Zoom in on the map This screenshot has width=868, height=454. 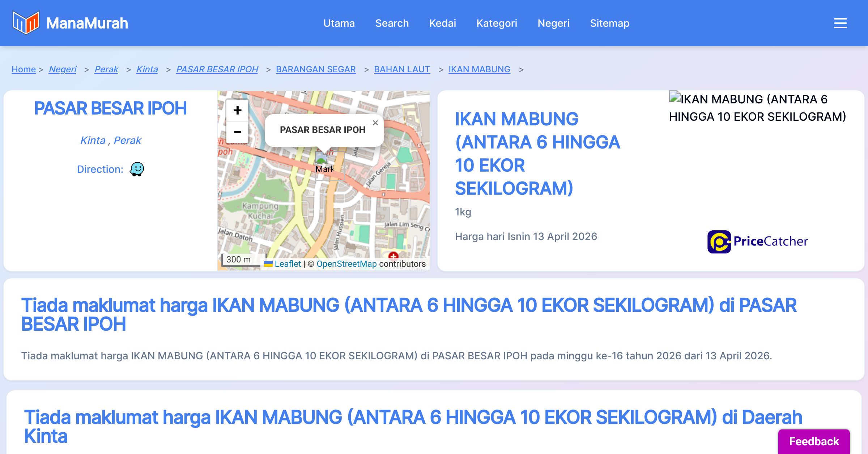[237, 110]
